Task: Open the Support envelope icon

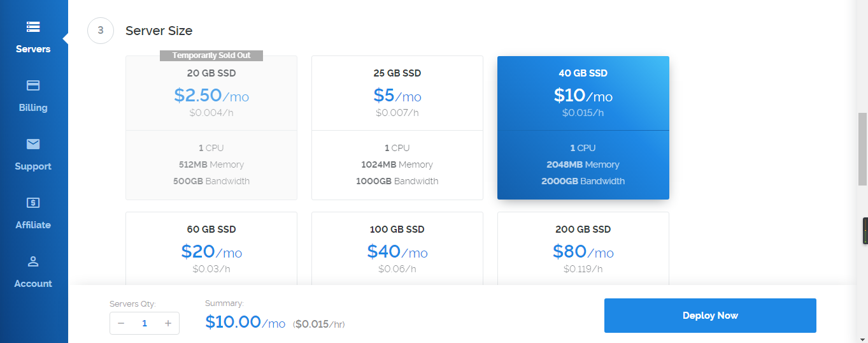Action: point(33,144)
